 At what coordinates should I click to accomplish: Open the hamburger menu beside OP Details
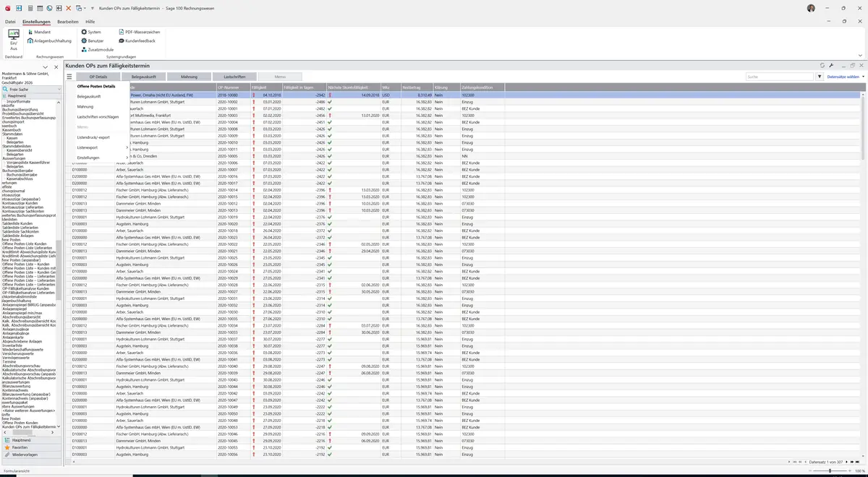click(69, 77)
